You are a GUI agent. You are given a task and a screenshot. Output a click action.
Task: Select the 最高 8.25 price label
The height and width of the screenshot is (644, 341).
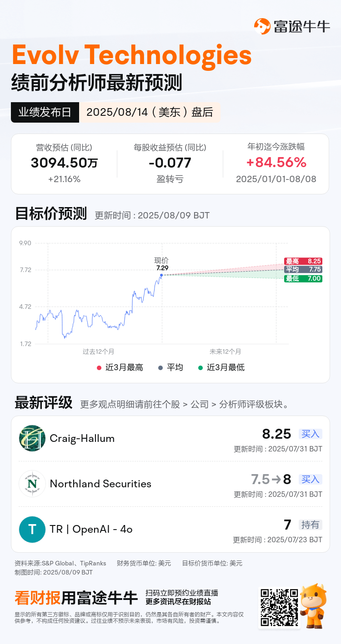(303, 261)
